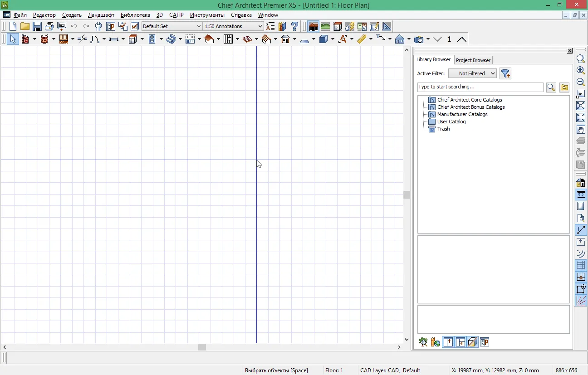The width and height of the screenshot is (588, 375).
Task: Select Manufacturer Catalogs in library tree
Action: point(462,114)
